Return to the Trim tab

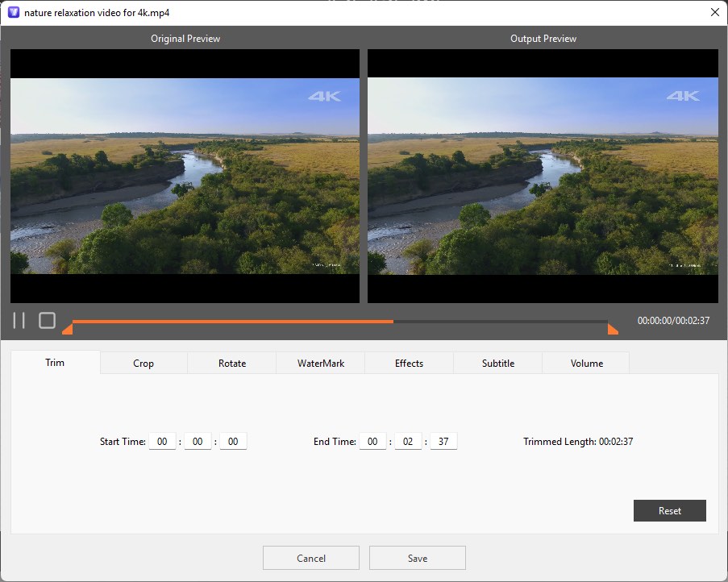(54, 363)
